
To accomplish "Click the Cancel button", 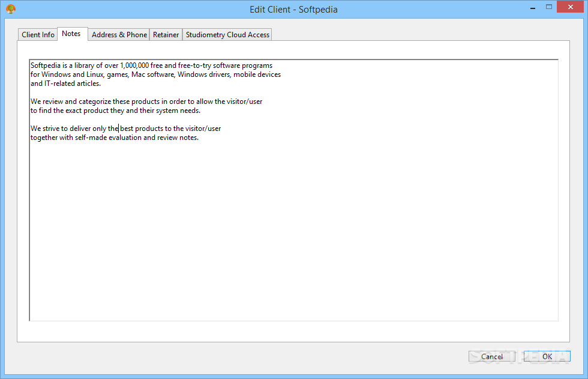I will point(491,357).
